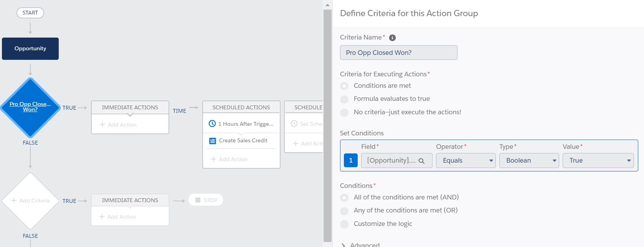Click the Opportunity object node
The width and height of the screenshot is (644, 247).
pyautogui.click(x=30, y=49)
